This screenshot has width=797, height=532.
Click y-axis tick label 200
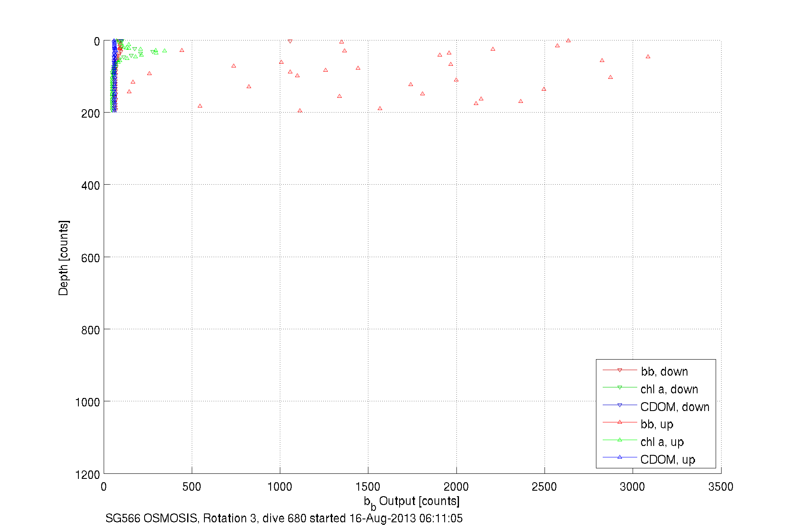pyautogui.click(x=91, y=113)
